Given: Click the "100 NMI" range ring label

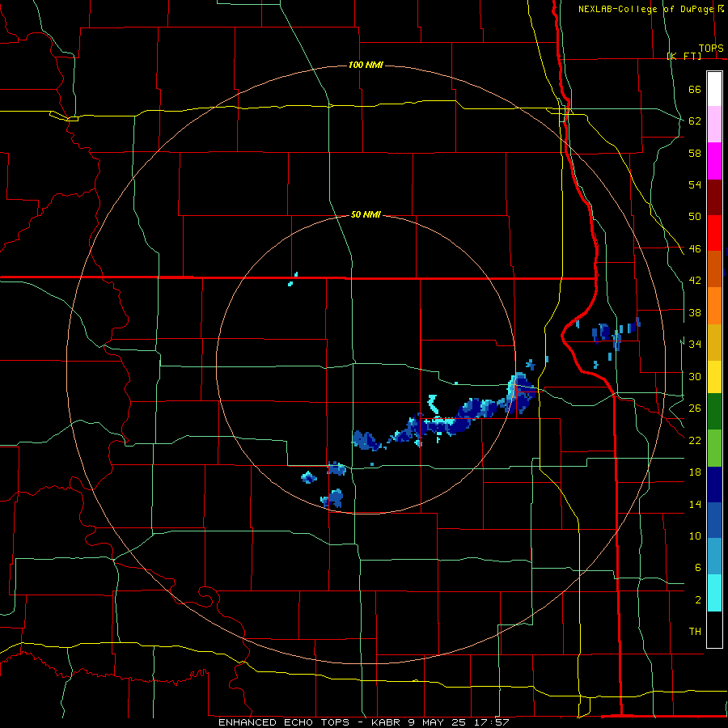Looking at the screenshot, I should pos(366,65).
